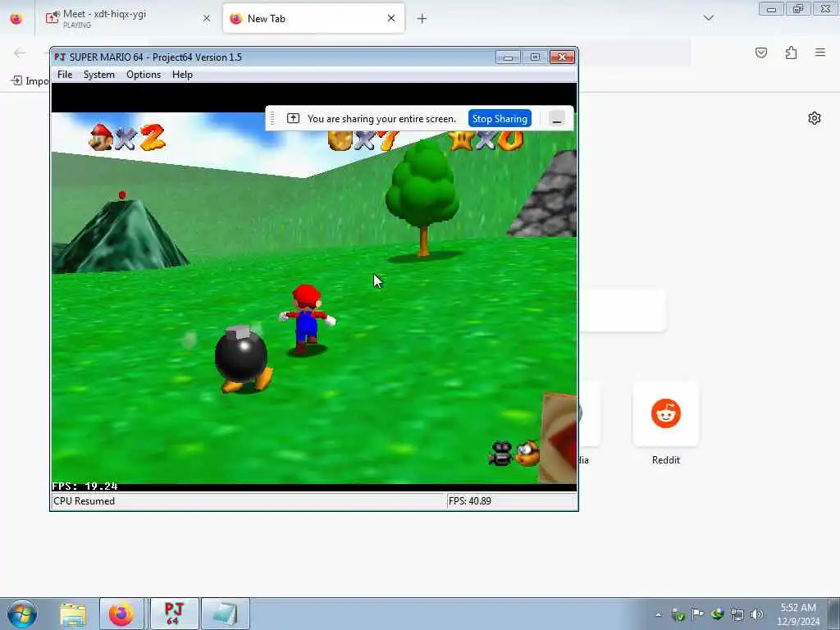
Task: Click the Project64 title bar icon
Action: pos(60,57)
